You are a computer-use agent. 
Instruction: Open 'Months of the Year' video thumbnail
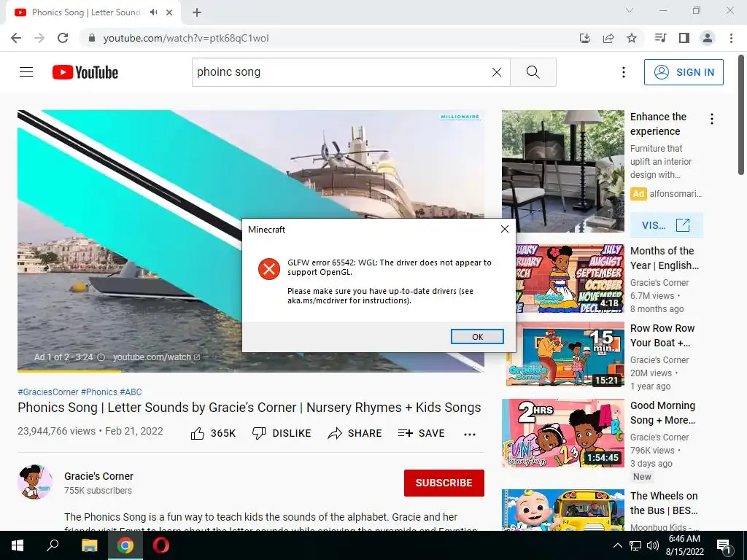pyautogui.click(x=569, y=279)
